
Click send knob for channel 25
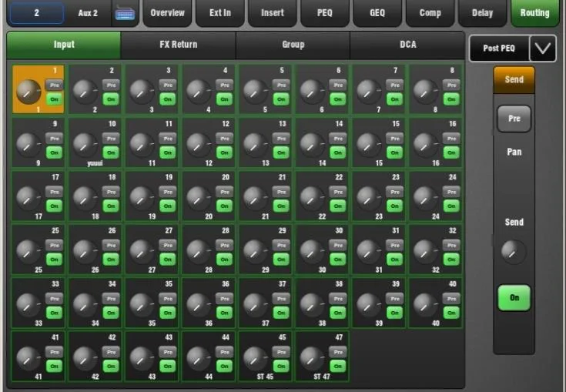coord(28,253)
